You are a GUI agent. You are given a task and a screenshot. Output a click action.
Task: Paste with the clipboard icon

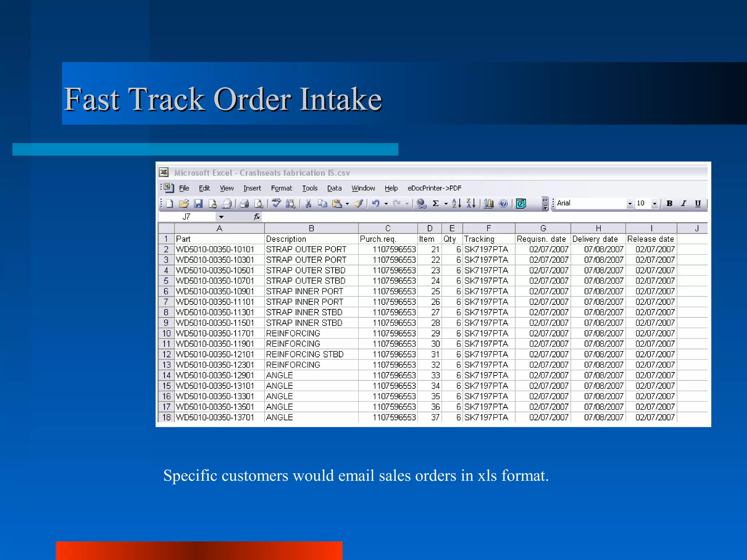(337, 203)
